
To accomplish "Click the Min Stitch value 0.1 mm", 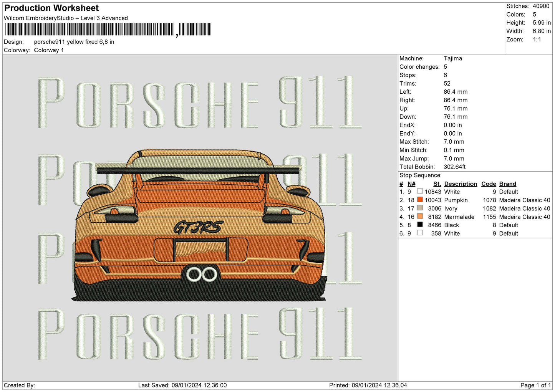I will 454,150.
